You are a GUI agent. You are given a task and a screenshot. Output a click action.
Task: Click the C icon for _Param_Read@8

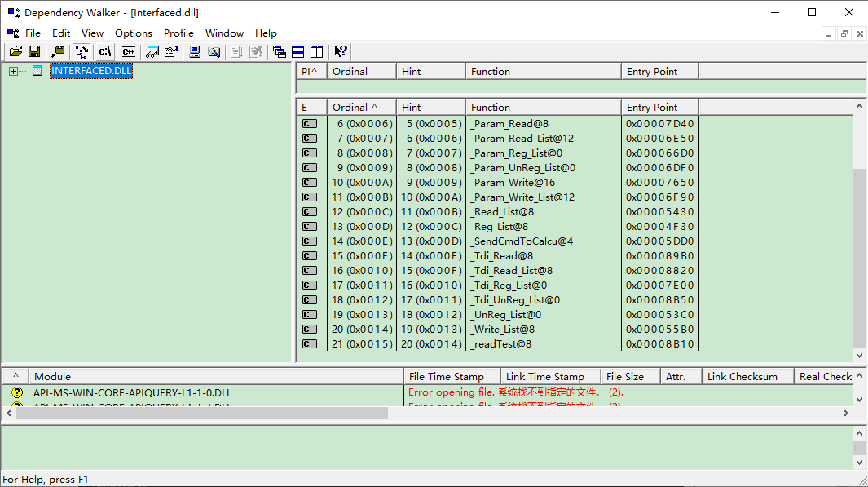coord(310,123)
